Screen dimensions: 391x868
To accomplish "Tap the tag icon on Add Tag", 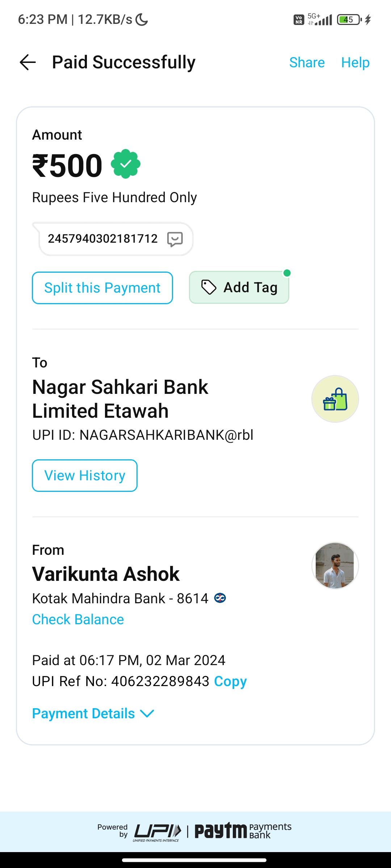I will (209, 288).
